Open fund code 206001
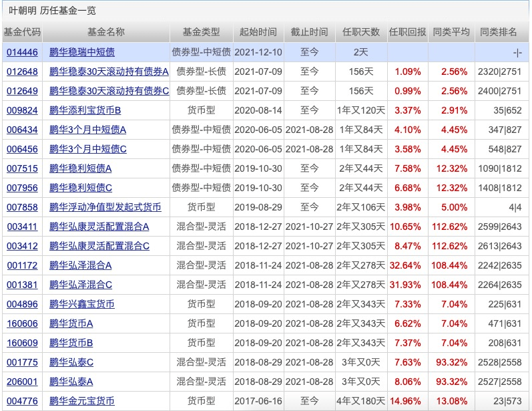 click(22, 382)
